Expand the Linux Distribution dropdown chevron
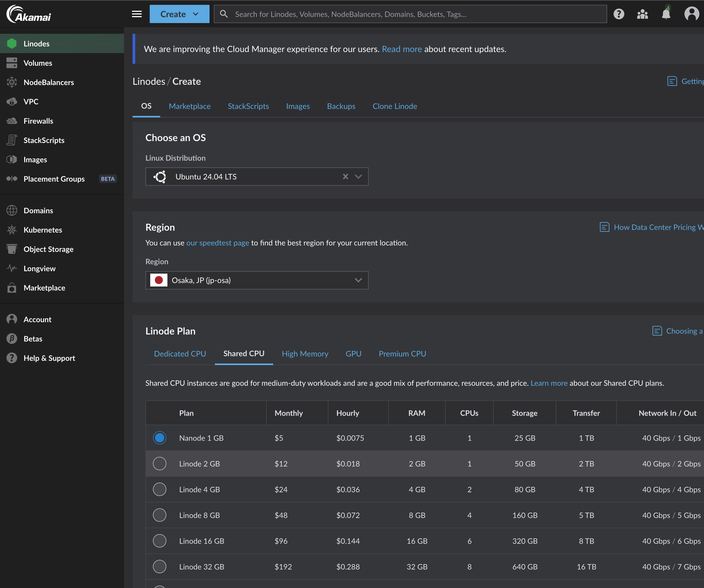Screen dimensions: 704x588 point(358,177)
